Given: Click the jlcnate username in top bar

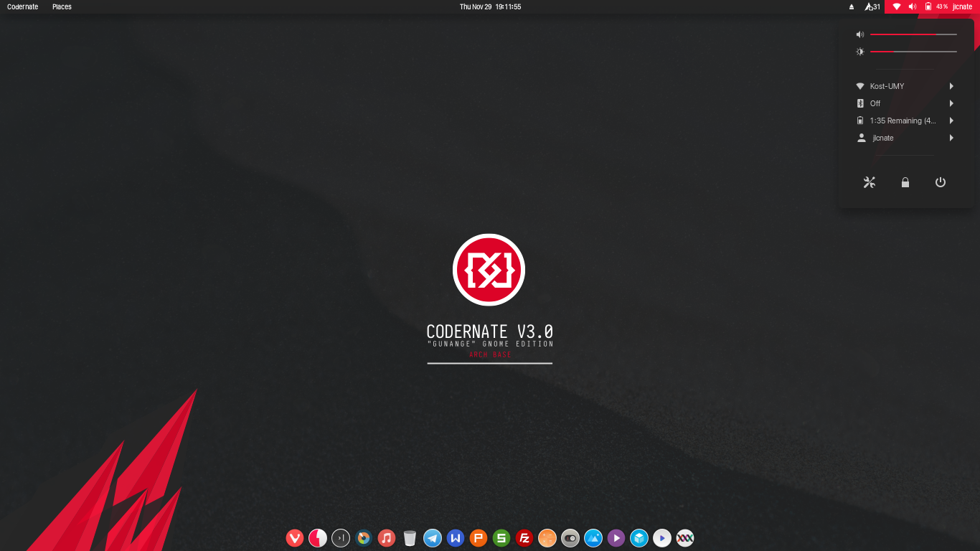Looking at the screenshot, I should click(962, 6).
